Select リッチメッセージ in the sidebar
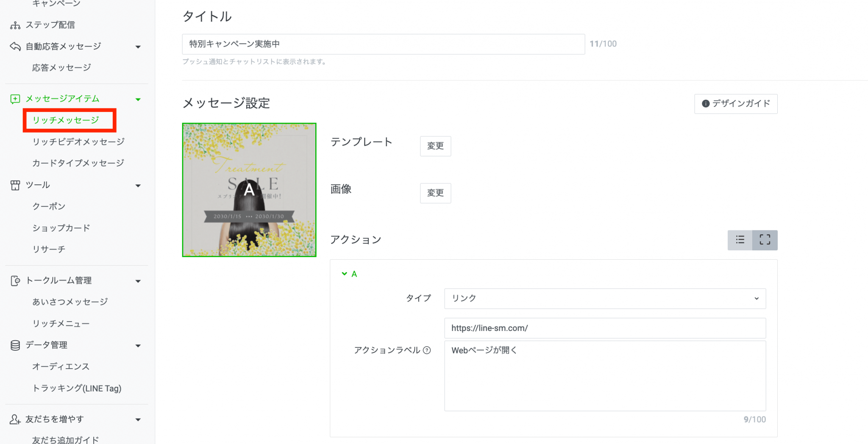Viewport: 868px width, 444px height. tap(69, 120)
